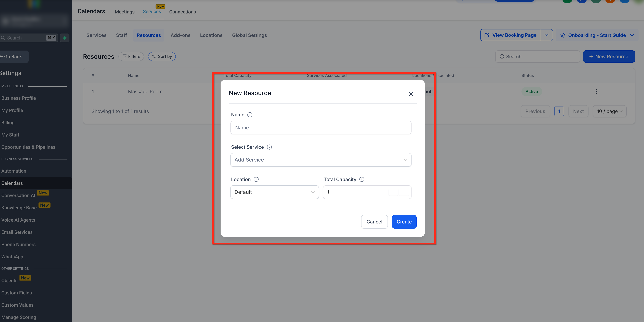Image resolution: width=644 pixels, height=322 pixels.
Task: Decrease Total Capacity with the minus icon
Action: tap(393, 192)
